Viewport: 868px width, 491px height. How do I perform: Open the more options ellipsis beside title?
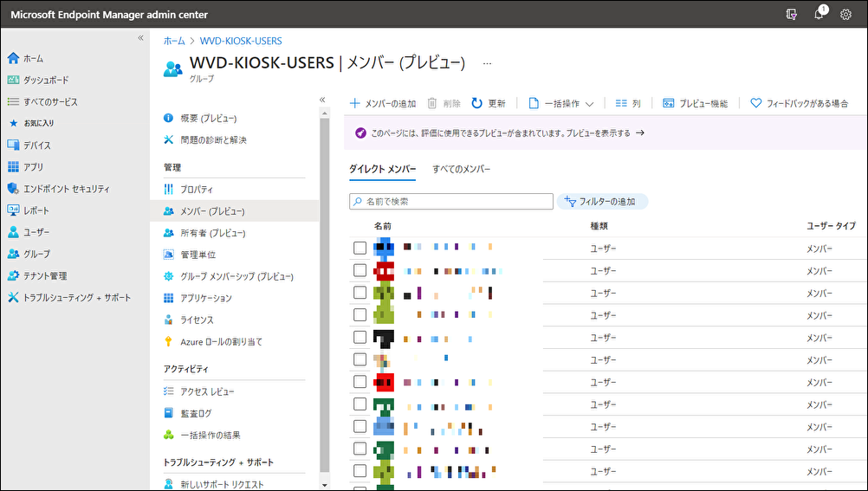(487, 64)
